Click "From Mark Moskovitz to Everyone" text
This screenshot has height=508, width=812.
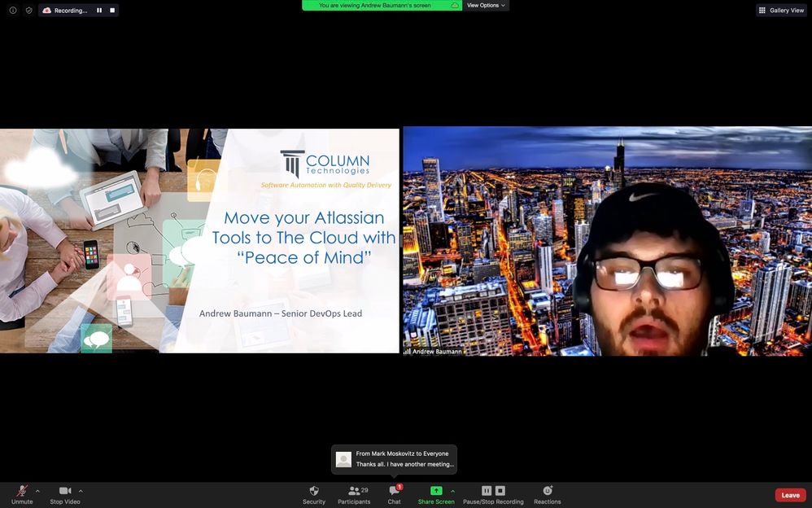click(x=403, y=453)
